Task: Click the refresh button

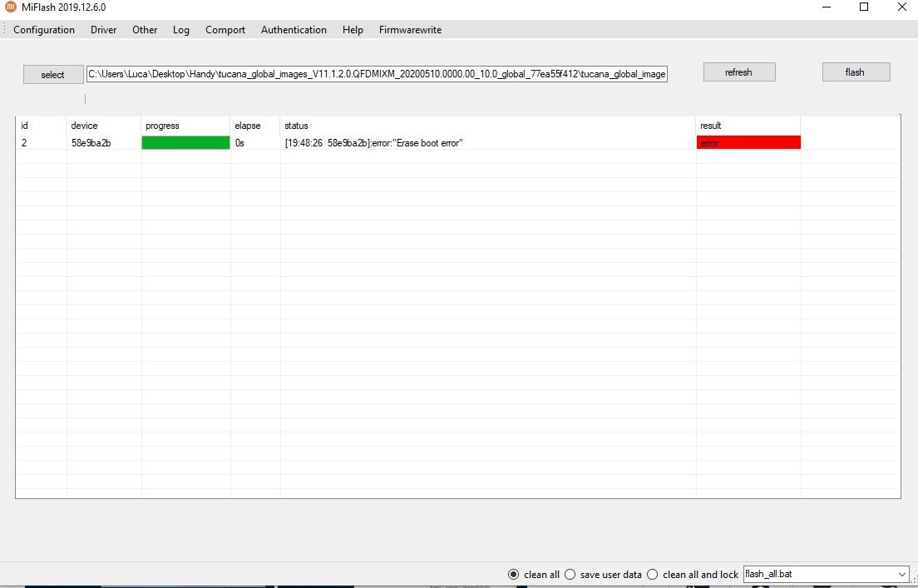Action: [x=739, y=72]
